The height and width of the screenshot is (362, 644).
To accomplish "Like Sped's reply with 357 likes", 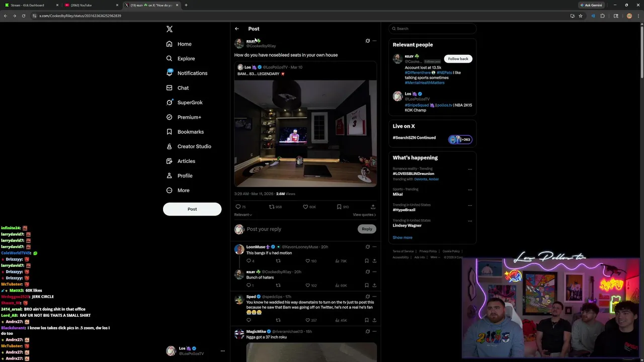I will [x=311, y=320].
